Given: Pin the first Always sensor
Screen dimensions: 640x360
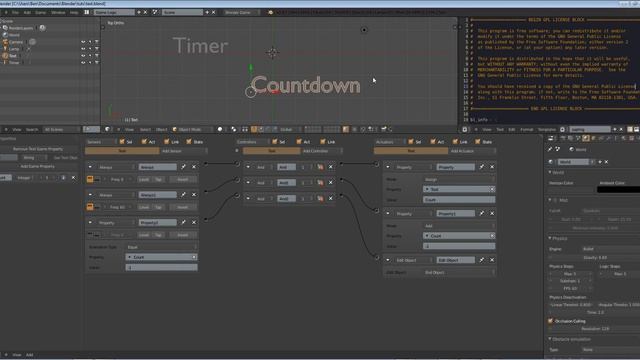Looking at the screenshot, I should pyautogui.click(x=183, y=167).
